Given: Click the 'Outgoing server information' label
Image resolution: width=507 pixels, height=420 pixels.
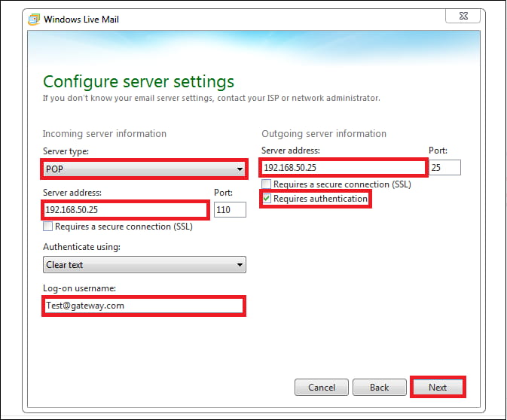Looking at the screenshot, I should (324, 133).
